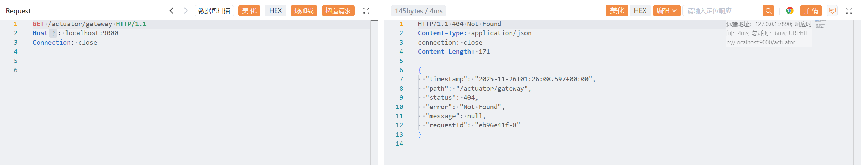This screenshot has height=165, width=868.
Task: Click the 构造请求 button
Action: coord(338,11)
